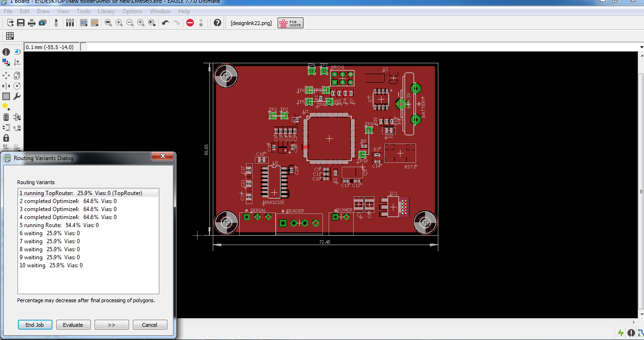644x340 pixels.
Task: Open the CAM processor icon
Action: click(x=42, y=23)
